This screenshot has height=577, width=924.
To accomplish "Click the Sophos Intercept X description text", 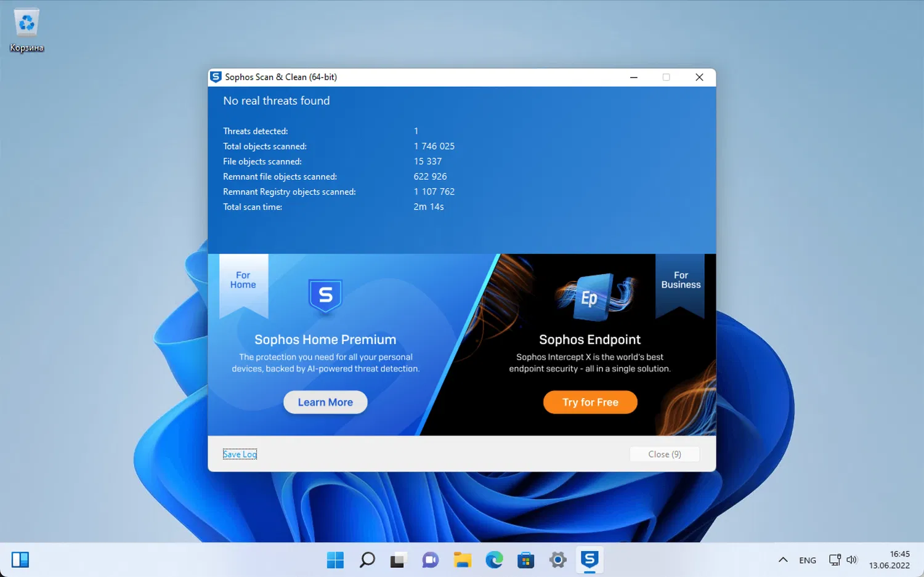I will coord(590,363).
